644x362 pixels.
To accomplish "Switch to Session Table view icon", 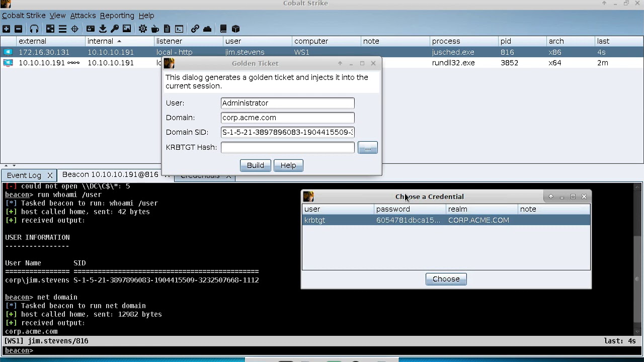I will pyautogui.click(x=62, y=29).
